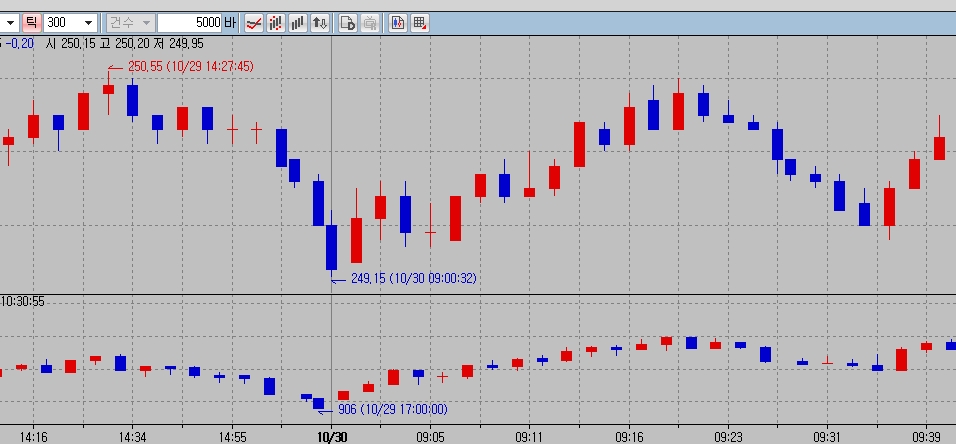
Task: Open the 300 tick interval dropdown
Action: [89, 22]
